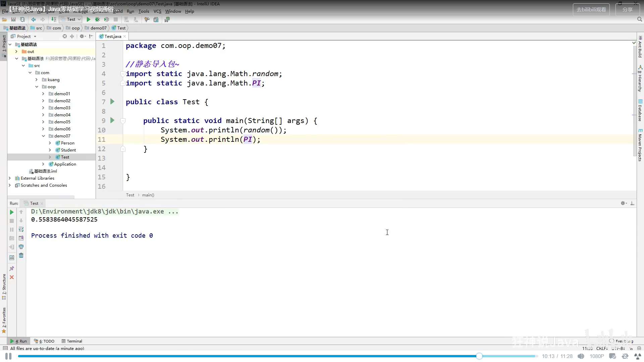Open the search everywhere magnifier icon
Viewport: 644px width, 362px height.
pyautogui.click(x=639, y=19)
